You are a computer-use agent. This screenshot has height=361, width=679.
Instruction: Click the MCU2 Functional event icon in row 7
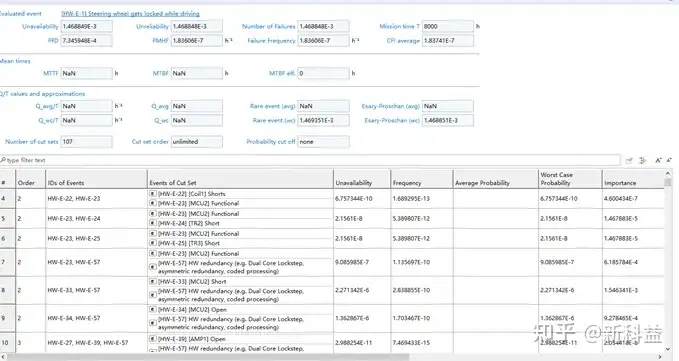click(x=152, y=253)
